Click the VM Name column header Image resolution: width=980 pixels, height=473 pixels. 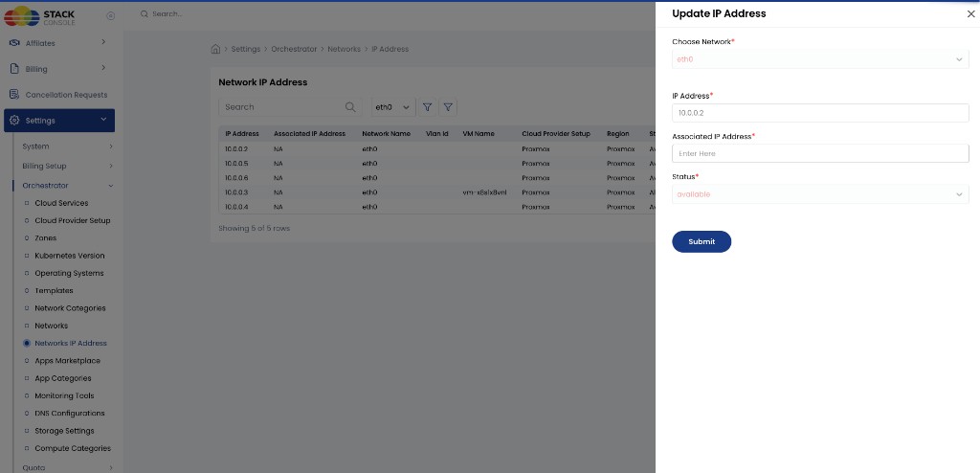click(479, 134)
